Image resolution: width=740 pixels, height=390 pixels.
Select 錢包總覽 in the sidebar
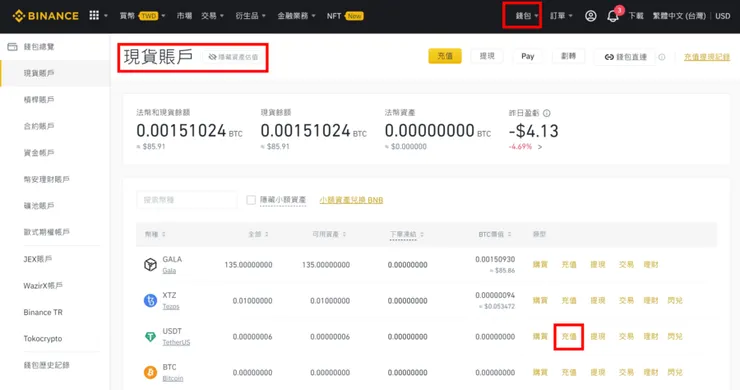[x=39, y=47]
